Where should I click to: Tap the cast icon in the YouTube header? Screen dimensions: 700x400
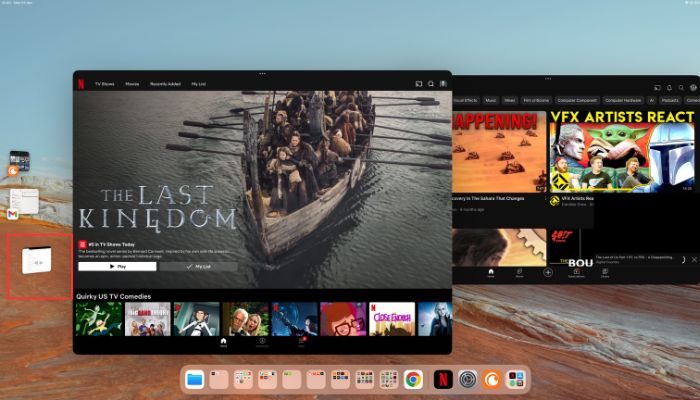click(657, 88)
